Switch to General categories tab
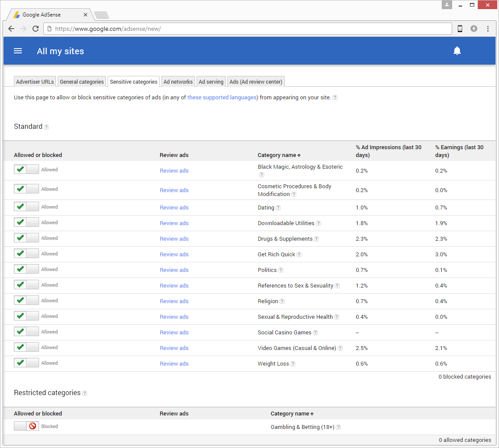Screen dimensions: 499x448 pos(82,82)
